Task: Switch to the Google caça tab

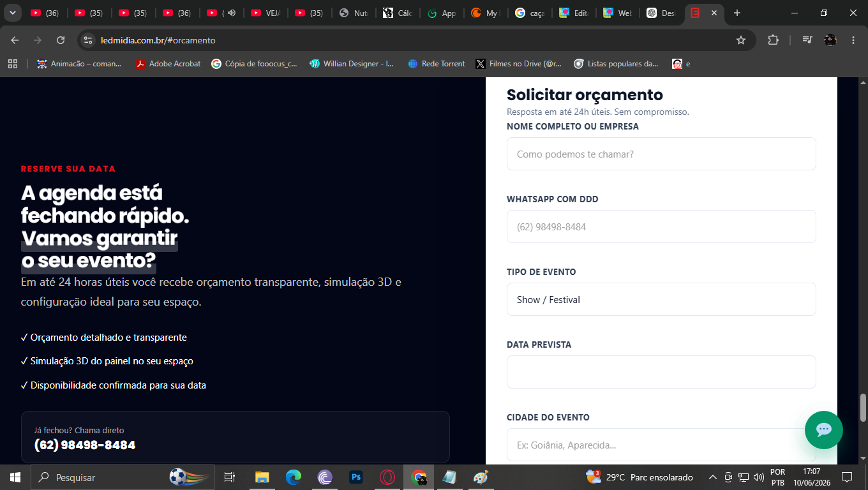Action: point(530,13)
